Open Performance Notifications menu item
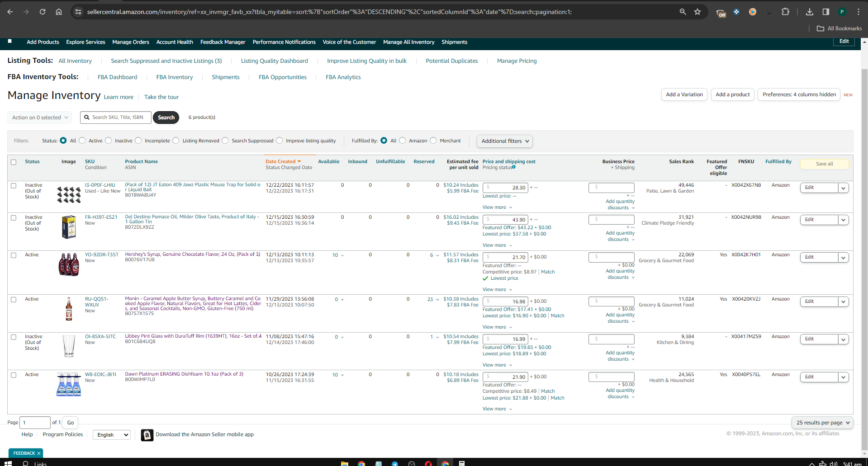The width and height of the screenshot is (868, 466). click(284, 42)
